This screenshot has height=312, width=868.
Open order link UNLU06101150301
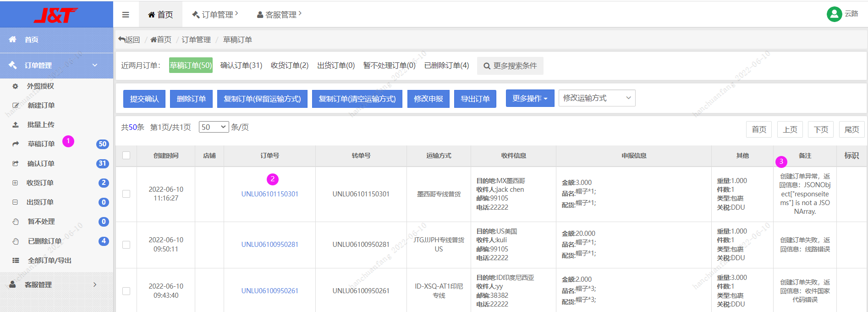270,194
